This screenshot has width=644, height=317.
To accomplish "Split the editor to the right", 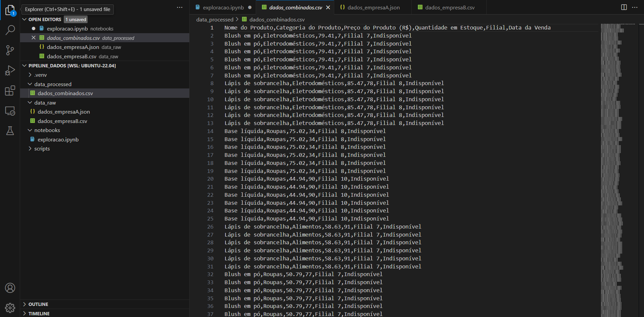I will coord(624,7).
